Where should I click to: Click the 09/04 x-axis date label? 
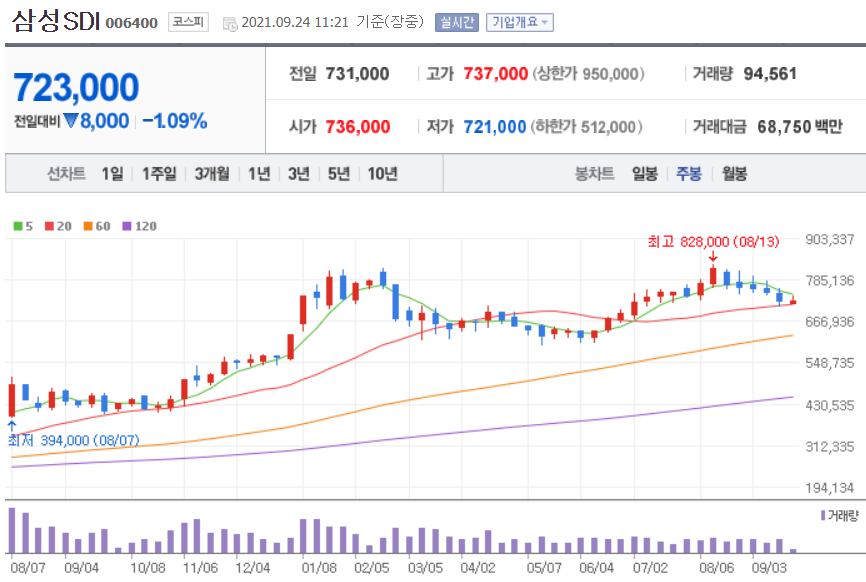[x=81, y=568]
